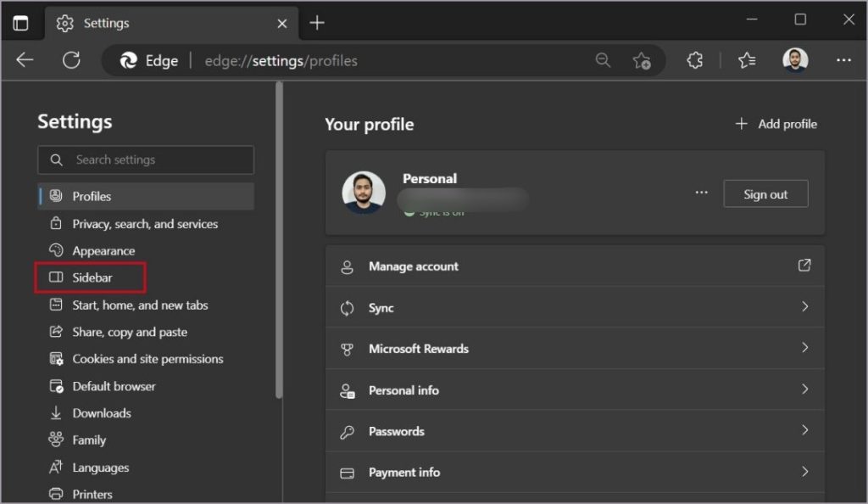Open more options ellipsis for Personal profile
Image resolution: width=868 pixels, height=504 pixels.
(x=701, y=193)
